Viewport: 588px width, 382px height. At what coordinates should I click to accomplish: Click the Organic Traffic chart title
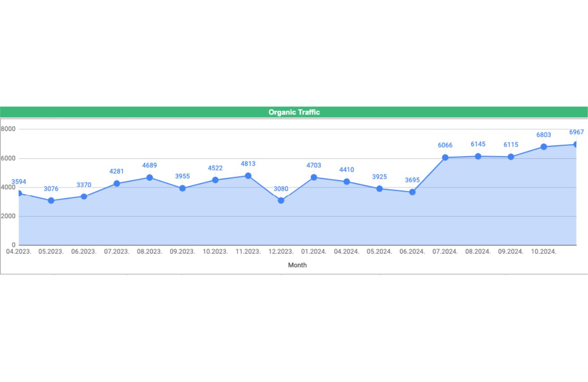[x=294, y=112]
